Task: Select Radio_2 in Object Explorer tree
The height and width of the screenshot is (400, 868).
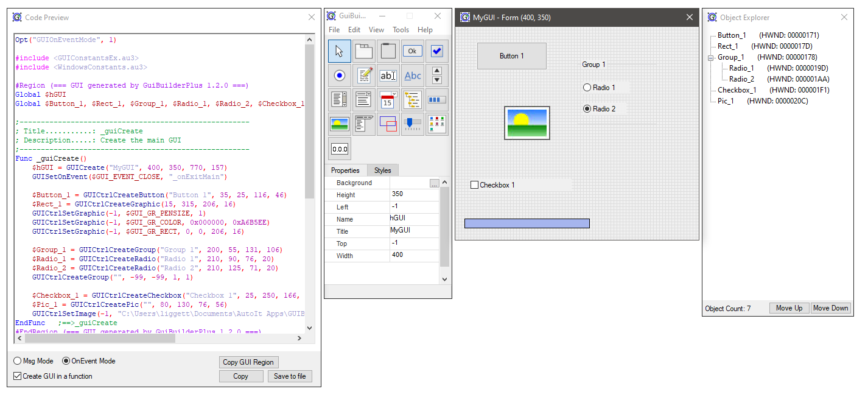Action: coord(741,79)
